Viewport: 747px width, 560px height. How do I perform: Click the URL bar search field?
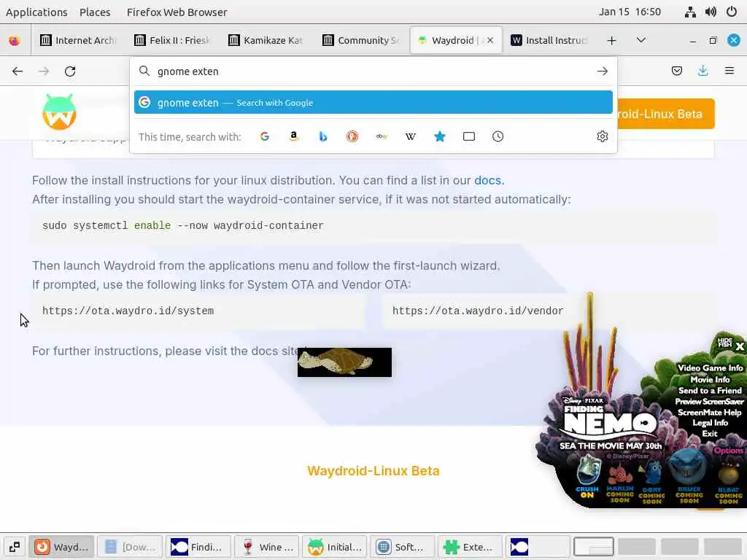coord(373,71)
